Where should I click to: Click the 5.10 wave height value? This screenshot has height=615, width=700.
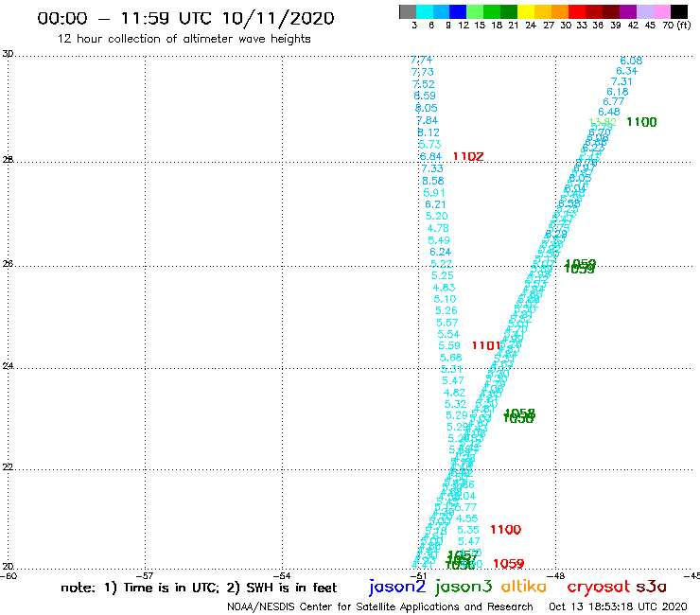click(x=445, y=299)
